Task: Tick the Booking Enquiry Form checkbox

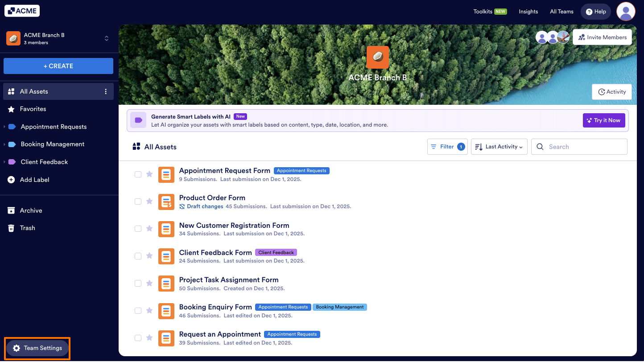Action: click(138, 311)
